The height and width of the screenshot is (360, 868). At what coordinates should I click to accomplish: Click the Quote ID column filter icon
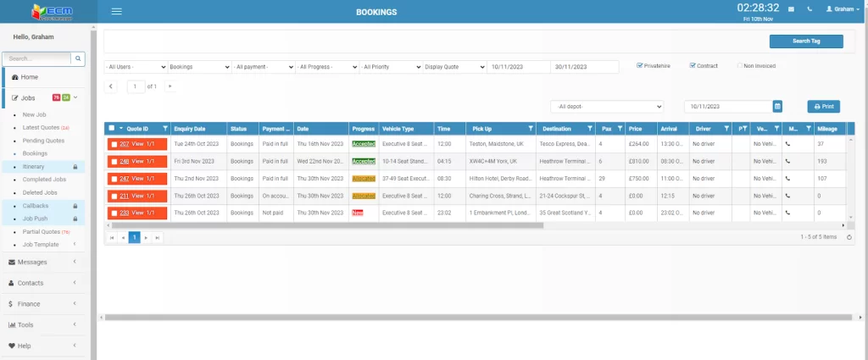tap(164, 129)
